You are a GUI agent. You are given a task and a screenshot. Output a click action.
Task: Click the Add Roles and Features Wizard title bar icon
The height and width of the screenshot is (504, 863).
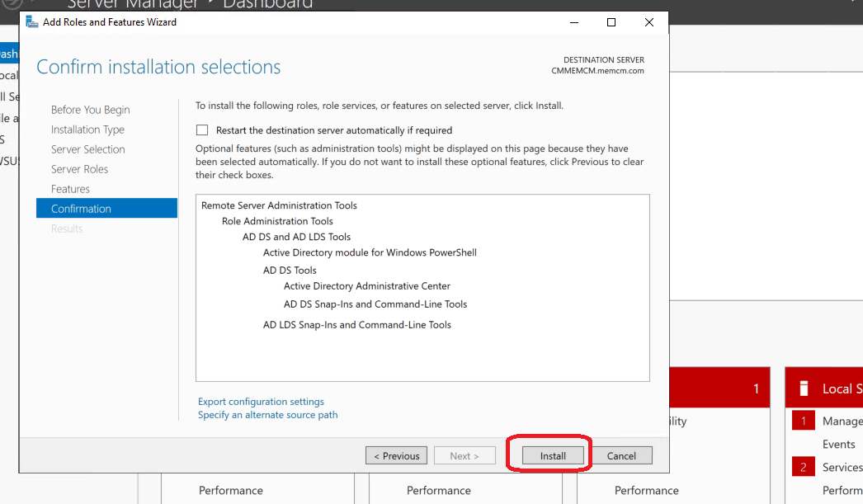[31, 21]
